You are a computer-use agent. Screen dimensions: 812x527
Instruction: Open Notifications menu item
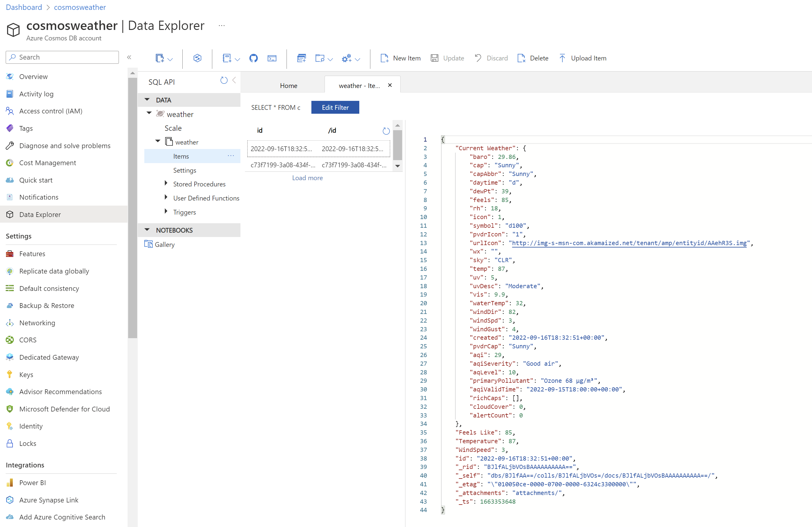pyautogui.click(x=39, y=197)
